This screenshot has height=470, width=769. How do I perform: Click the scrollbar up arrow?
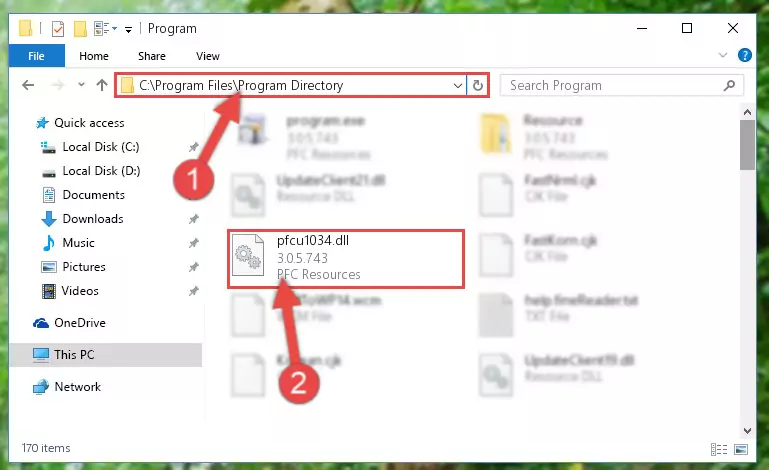(747, 112)
